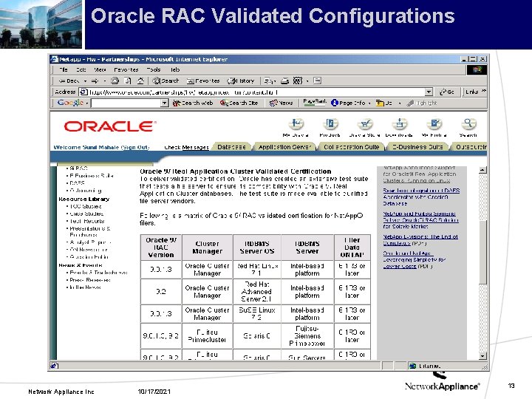Show browsing History pane
This screenshot has height=399, width=532.
[x=241, y=81]
